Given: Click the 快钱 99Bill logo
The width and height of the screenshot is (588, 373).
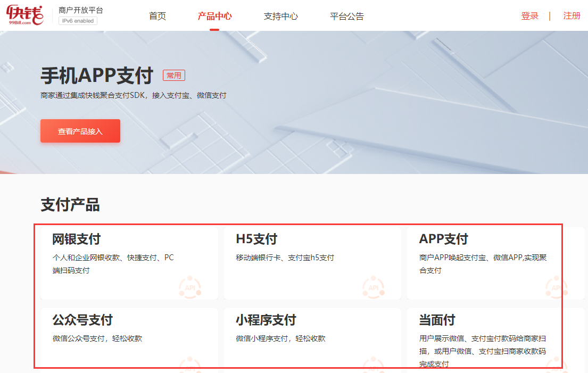Looking at the screenshot, I should 25,15.
